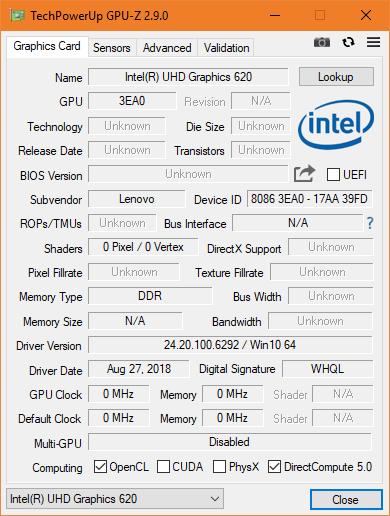Select the Validation tab

226,48
